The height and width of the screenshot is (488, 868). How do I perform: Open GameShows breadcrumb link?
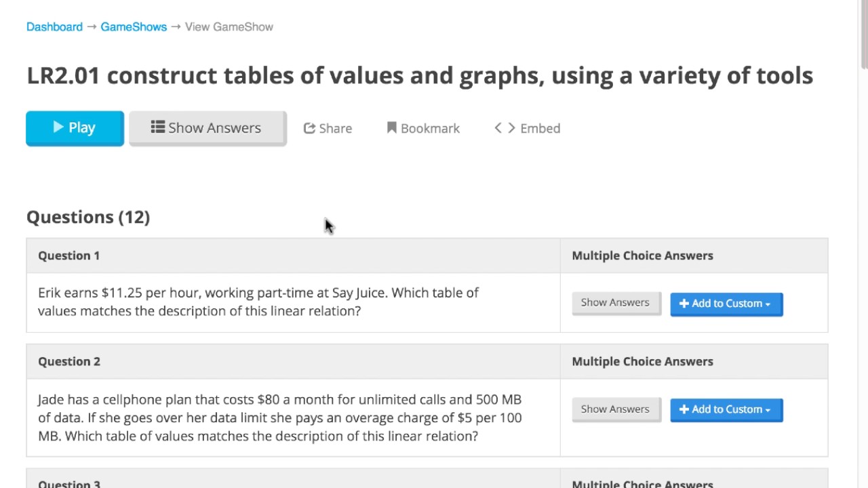[134, 27]
